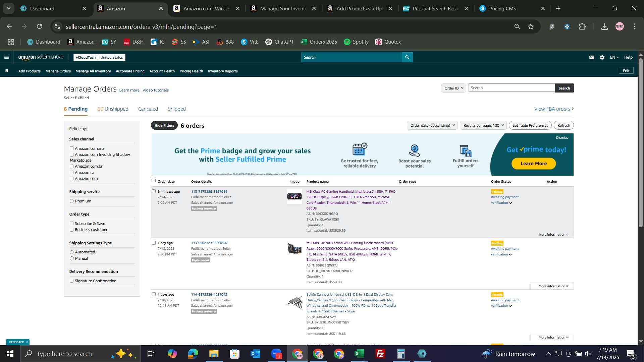Expand More information for MSI MPG X870E order
This screenshot has height=362, width=644.
click(553, 286)
